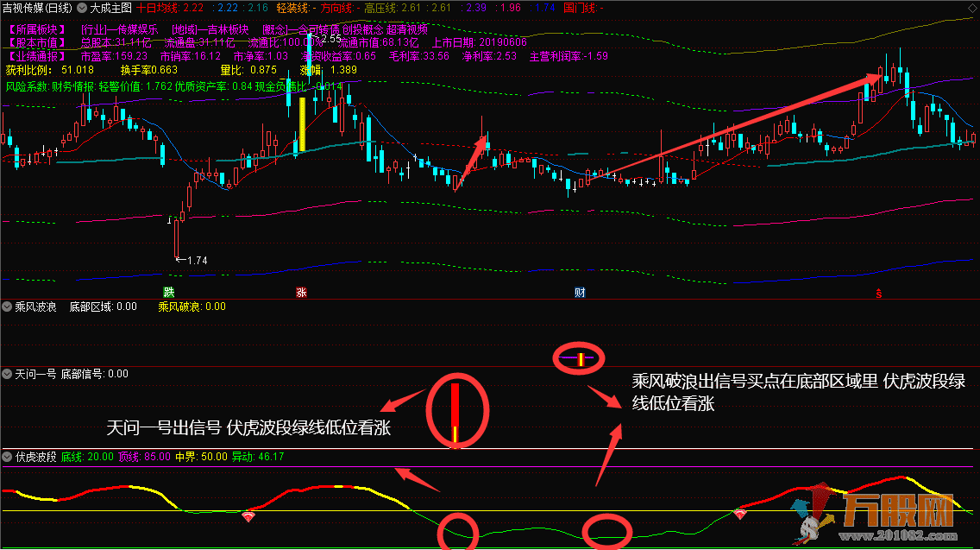Click the [行业]—传媒娱乐 text

(x=120, y=29)
